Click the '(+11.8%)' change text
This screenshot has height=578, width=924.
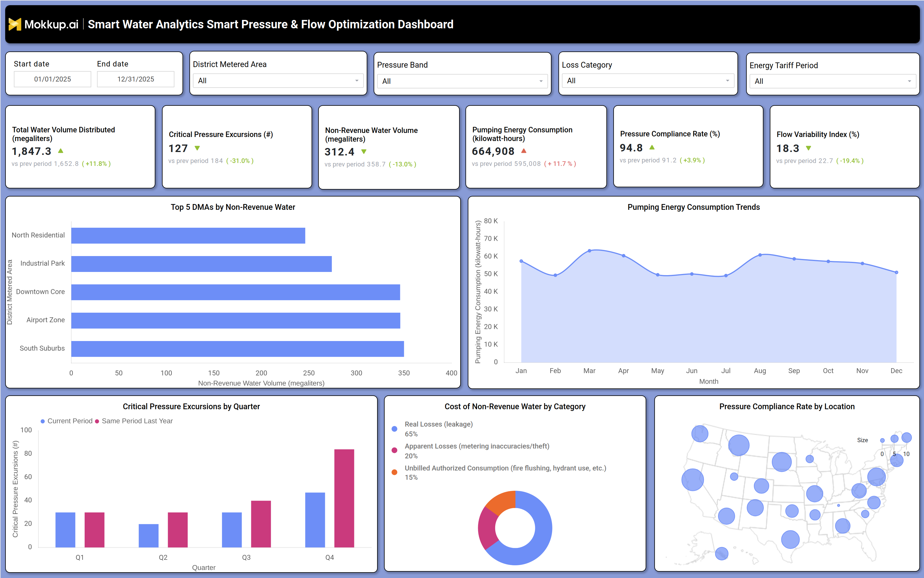tap(96, 164)
